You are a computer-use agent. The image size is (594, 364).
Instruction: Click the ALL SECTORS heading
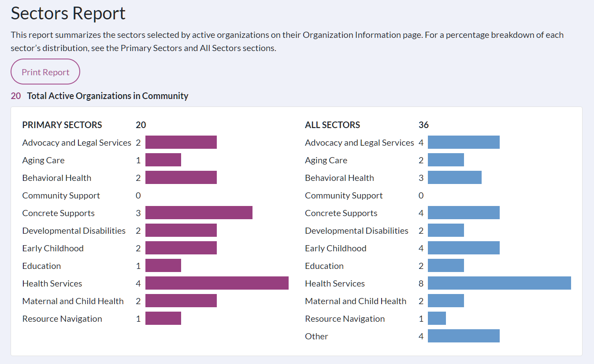pos(332,125)
